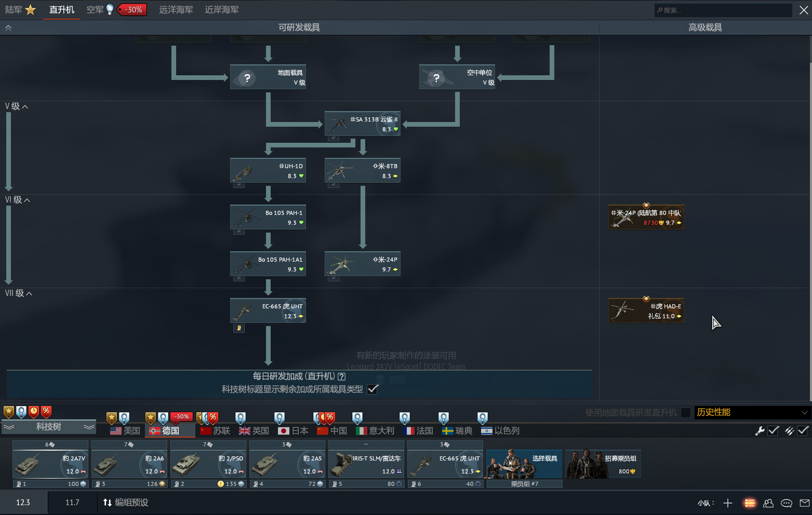Viewport: 812px width, 515px height.
Task: Click the help icon beside 每日研发加成 (直升机)
Action: [341, 376]
